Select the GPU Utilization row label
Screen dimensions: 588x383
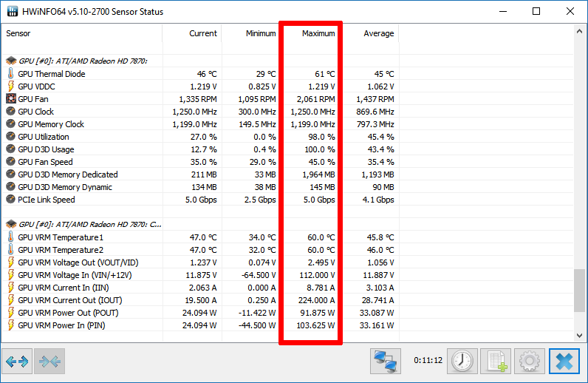[44, 137]
